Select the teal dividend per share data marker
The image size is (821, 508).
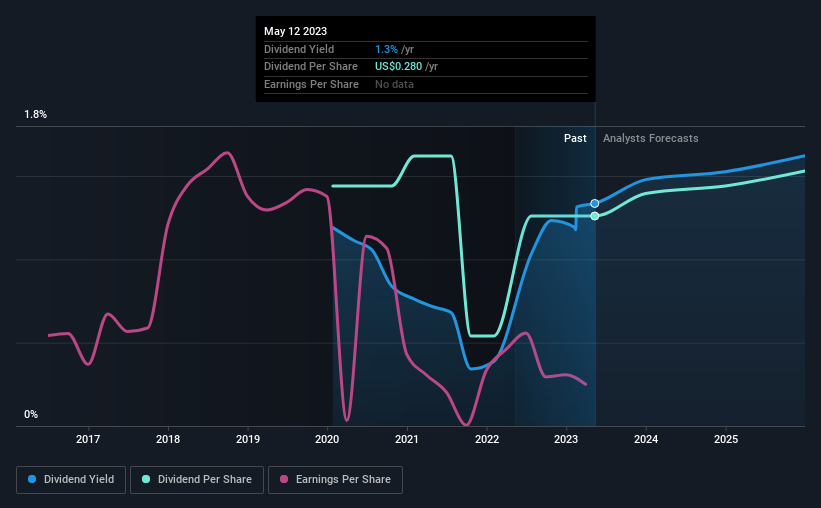tap(595, 216)
